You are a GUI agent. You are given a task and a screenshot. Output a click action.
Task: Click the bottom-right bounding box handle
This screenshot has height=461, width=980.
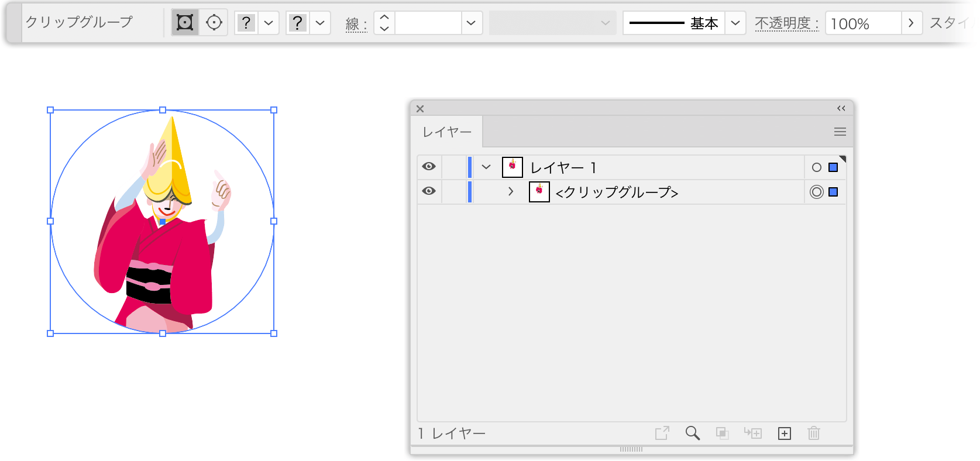[x=274, y=333]
